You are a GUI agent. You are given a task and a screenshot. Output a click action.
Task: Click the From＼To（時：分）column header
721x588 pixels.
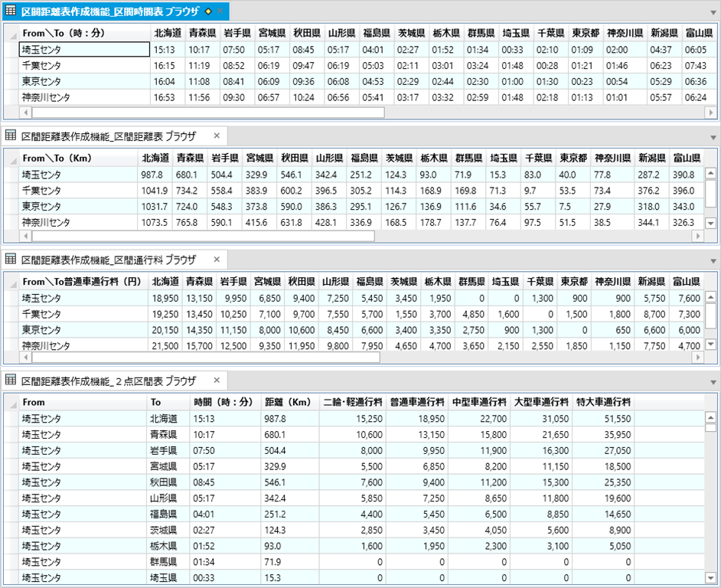pyautogui.click(x=85, y=33)
